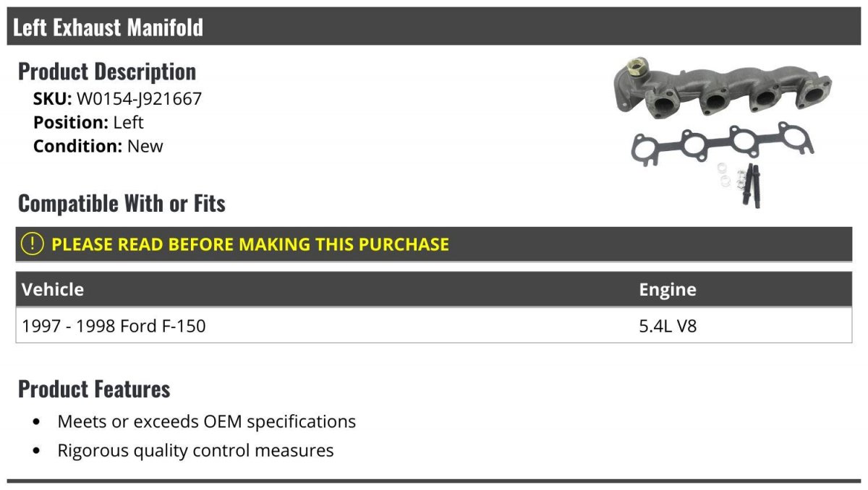Select the PLEASE READ BEFORE MAKING THIS PURCHASE banner
The image size is (868, 490).
point(434,244)
